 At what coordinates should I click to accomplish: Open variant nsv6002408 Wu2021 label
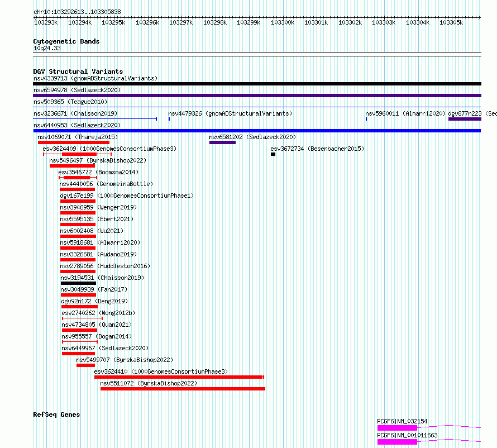pos(92,231)
